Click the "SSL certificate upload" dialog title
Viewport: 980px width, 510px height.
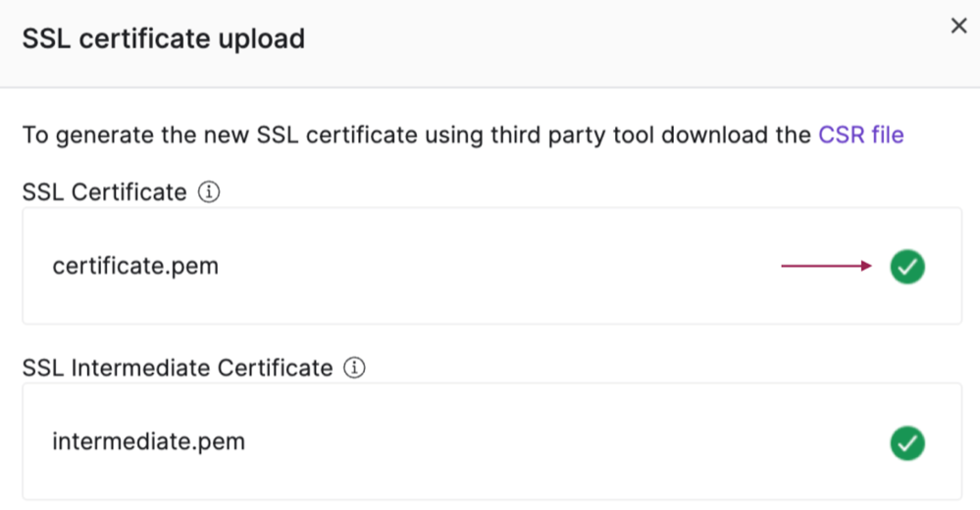164,39
